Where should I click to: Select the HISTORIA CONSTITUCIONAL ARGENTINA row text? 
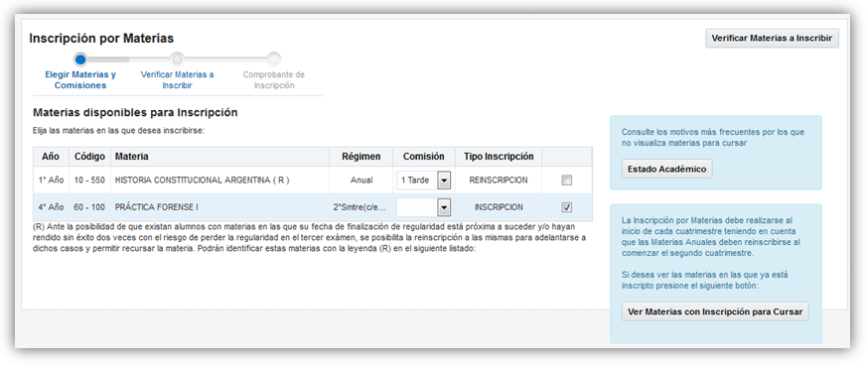(x=202, y=181)
